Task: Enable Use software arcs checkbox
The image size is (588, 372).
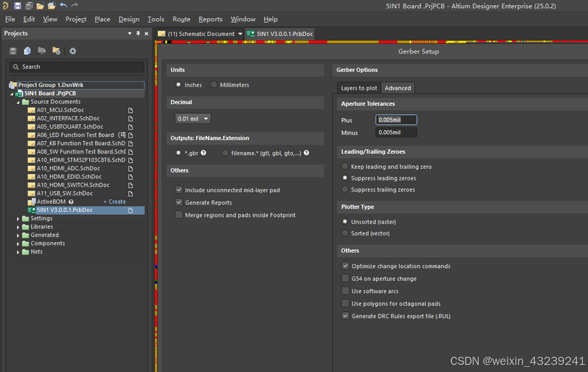Action: (x=345, y=291)
